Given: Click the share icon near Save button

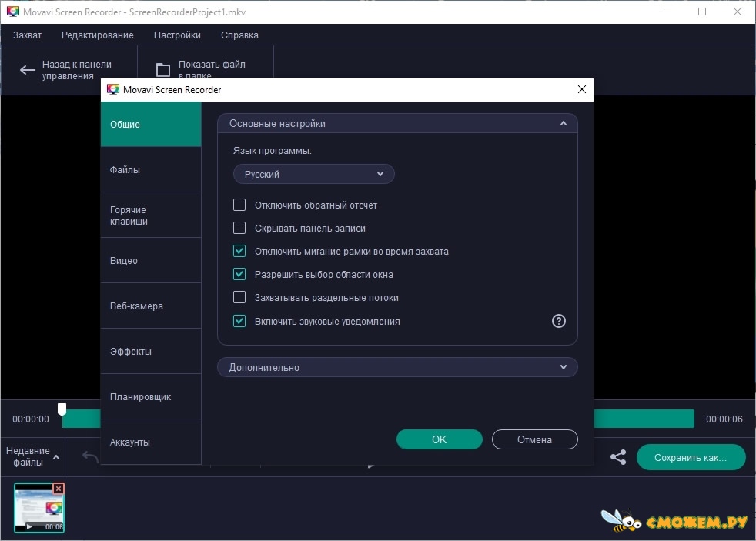Looking at the screenshot, I should [x=618, y=456].
